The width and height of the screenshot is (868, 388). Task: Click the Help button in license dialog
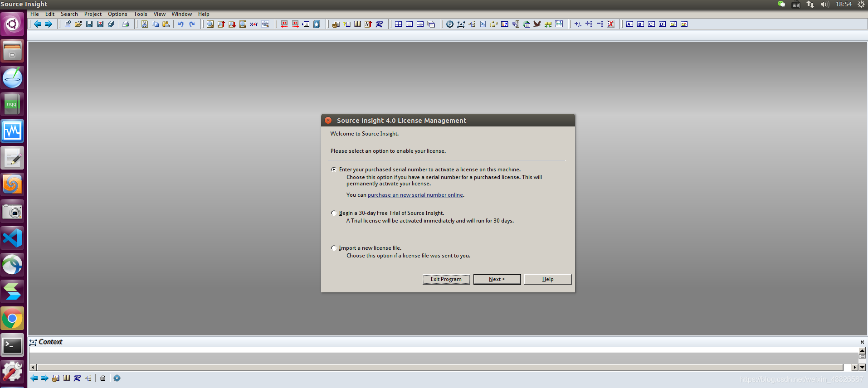[x=548, y=279]
